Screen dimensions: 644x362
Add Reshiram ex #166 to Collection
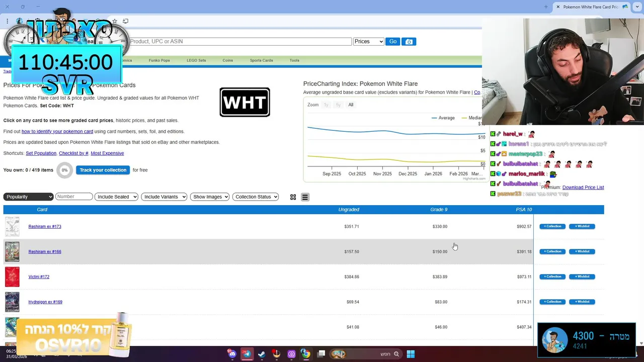tap(552, 251)
